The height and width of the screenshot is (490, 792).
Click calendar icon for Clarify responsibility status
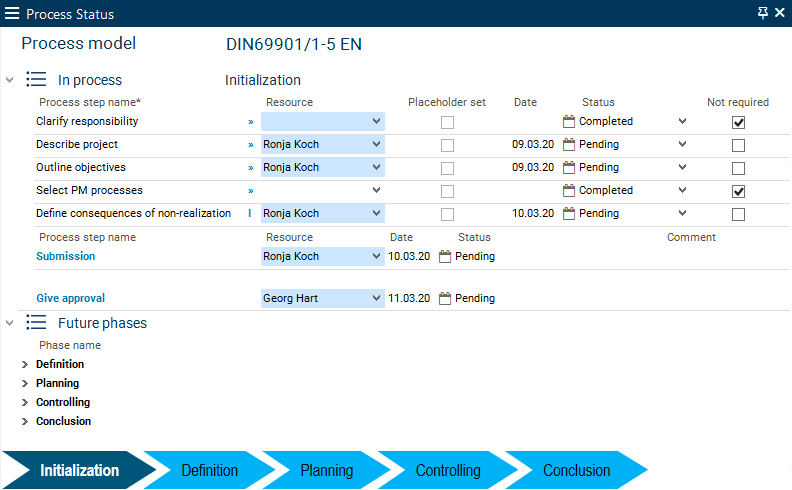[569, 121]
